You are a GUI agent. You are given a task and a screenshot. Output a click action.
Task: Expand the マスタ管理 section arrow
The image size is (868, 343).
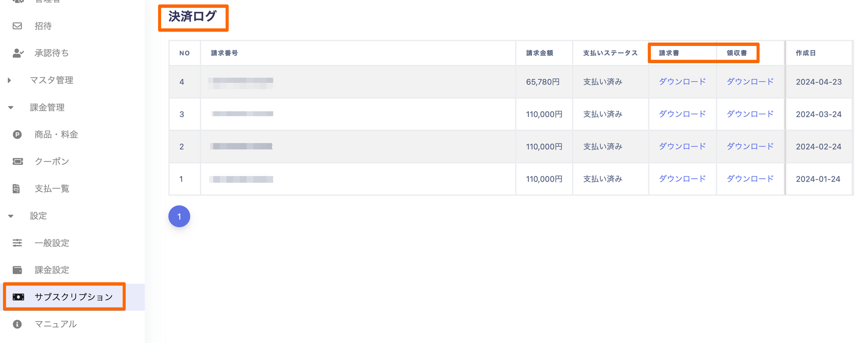[x=9, y=80]
